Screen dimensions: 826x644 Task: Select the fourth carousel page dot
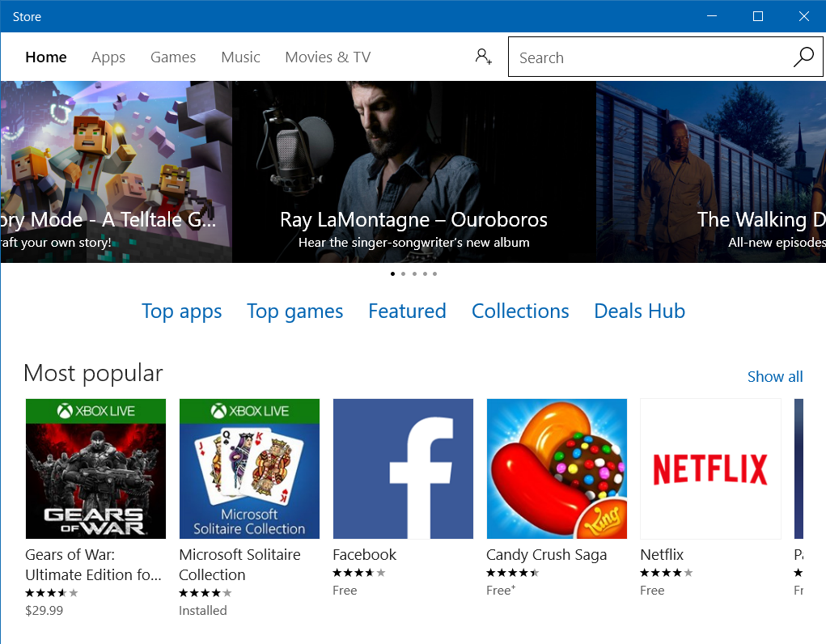tap(425, 273)
